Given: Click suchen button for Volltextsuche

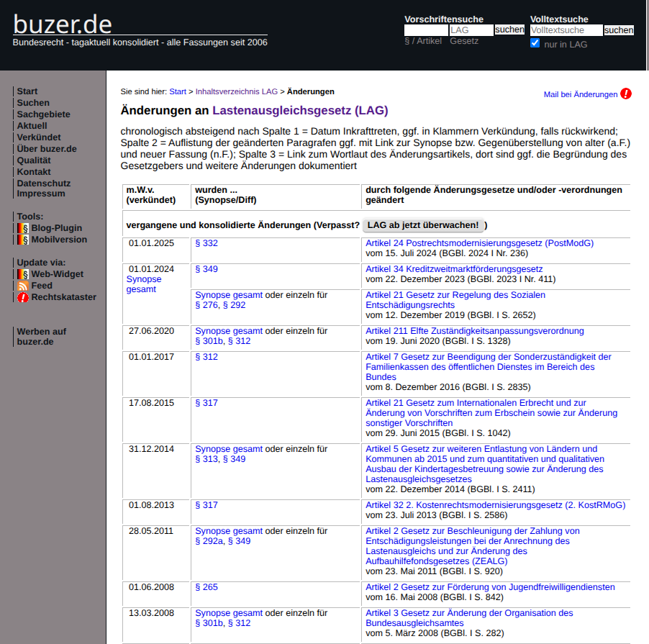Looking at the screenshot, I should coord(619,30).
